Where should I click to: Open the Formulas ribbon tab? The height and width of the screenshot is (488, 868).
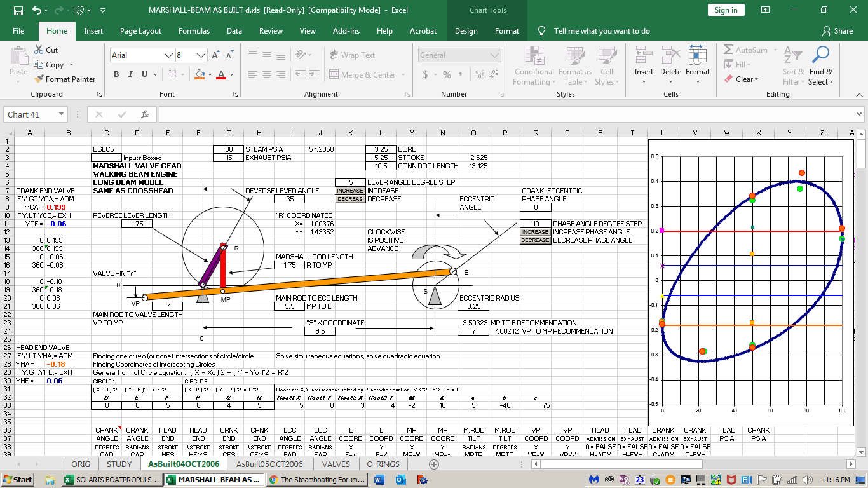point(194,30)
